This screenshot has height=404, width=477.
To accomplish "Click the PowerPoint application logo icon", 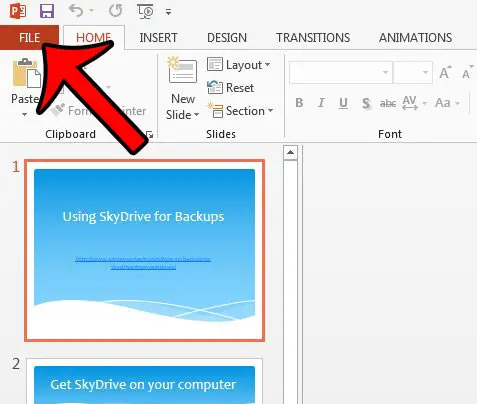I will 18,11.
